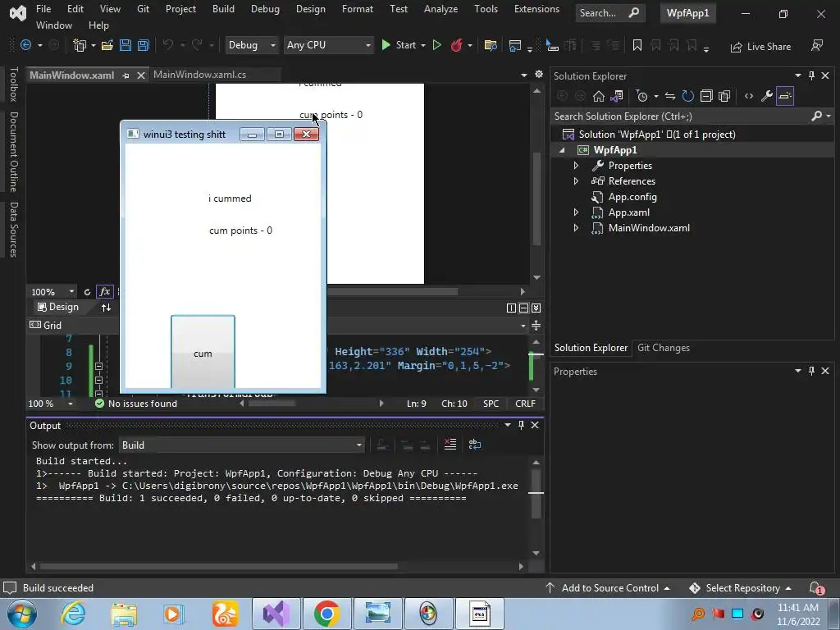Select App.config in Solution Explorer

(x=632, y=197)
